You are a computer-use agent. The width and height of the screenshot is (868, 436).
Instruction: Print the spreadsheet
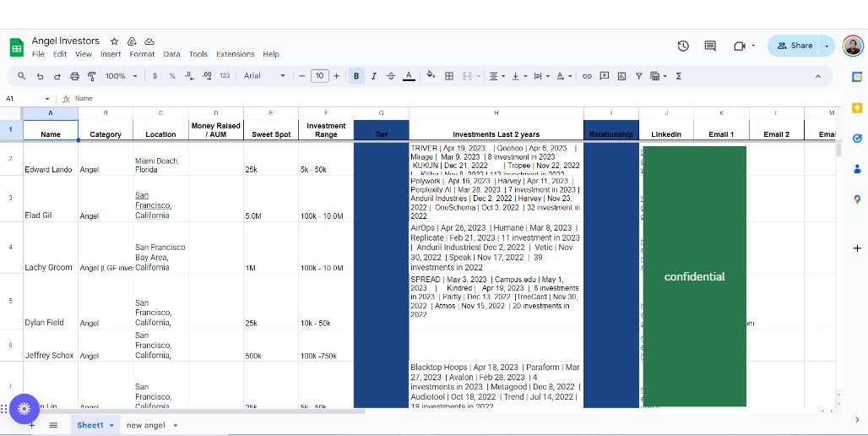(75, 76)
